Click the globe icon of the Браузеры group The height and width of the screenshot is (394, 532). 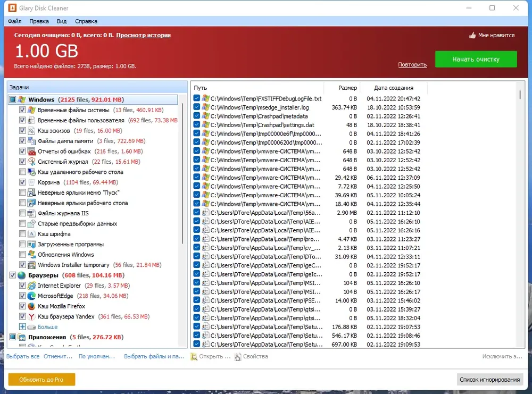click(x=22, y=275)
